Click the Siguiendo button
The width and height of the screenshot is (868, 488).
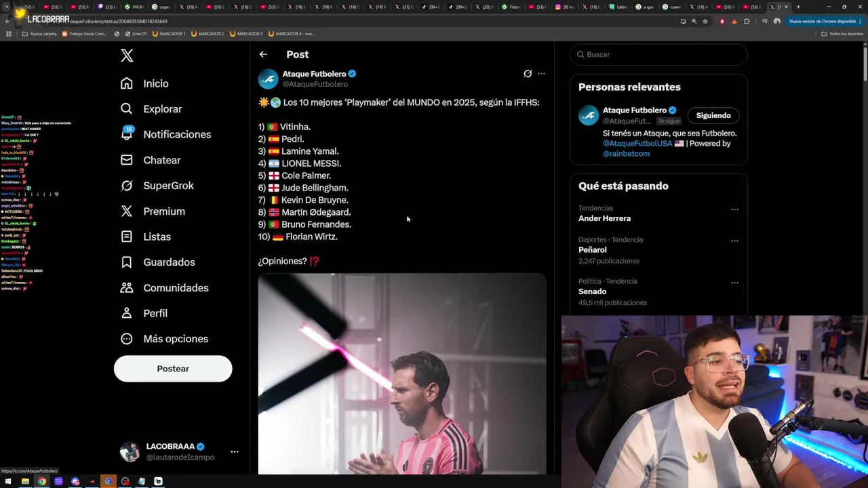point(713,115)
